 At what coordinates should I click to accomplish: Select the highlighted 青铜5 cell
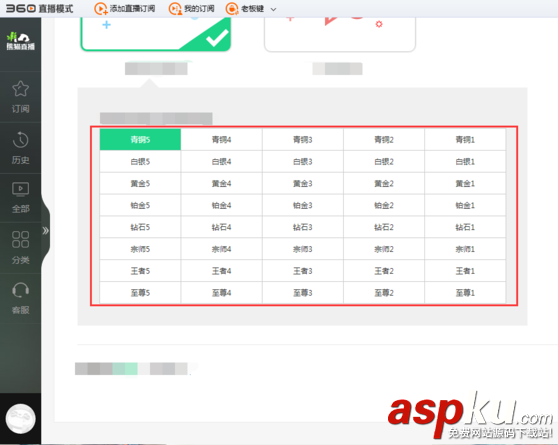140,140
